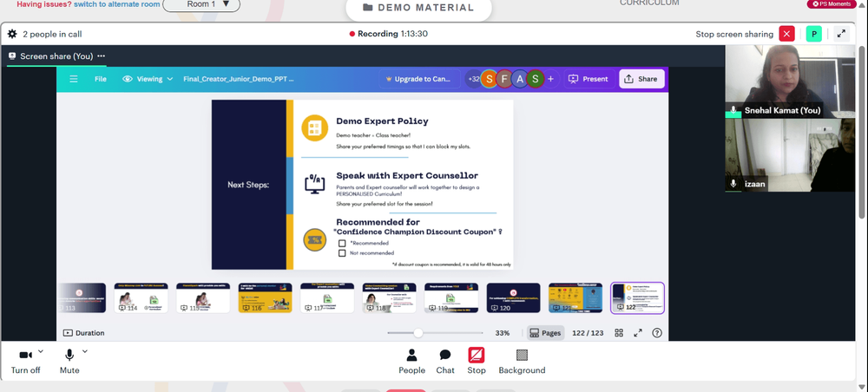This screenshot has width=868, height=392.
Task: Toggle the Pages thumbnail strip
Action: [x=545, y=333]
